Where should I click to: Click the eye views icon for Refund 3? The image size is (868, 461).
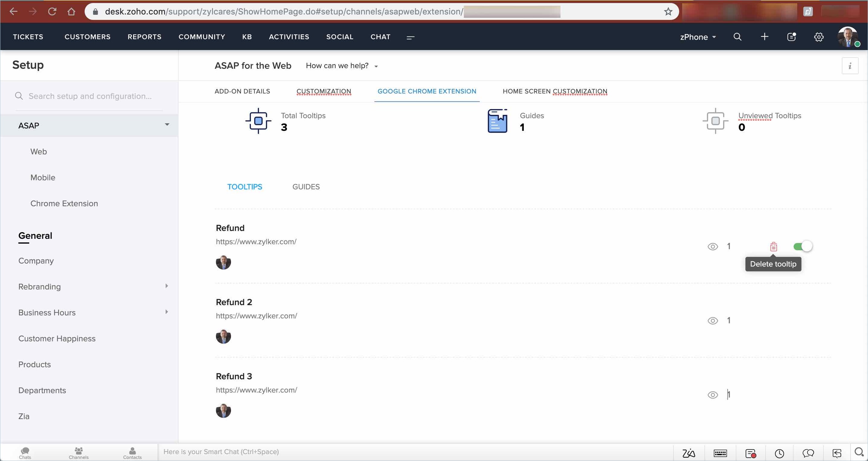coord(712,395)
